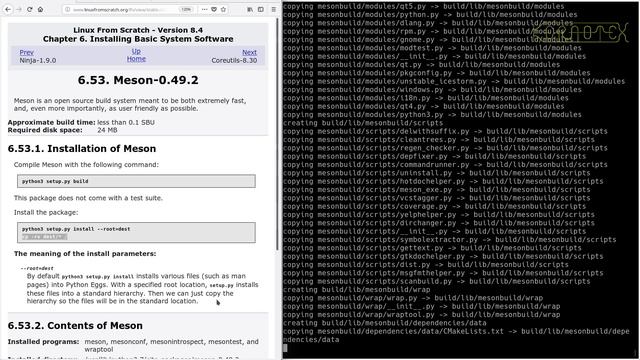Click the '6.53.1. Installation of Meson' heading
Viewport: 640px width, 360px height.
(x=82, y=149)
